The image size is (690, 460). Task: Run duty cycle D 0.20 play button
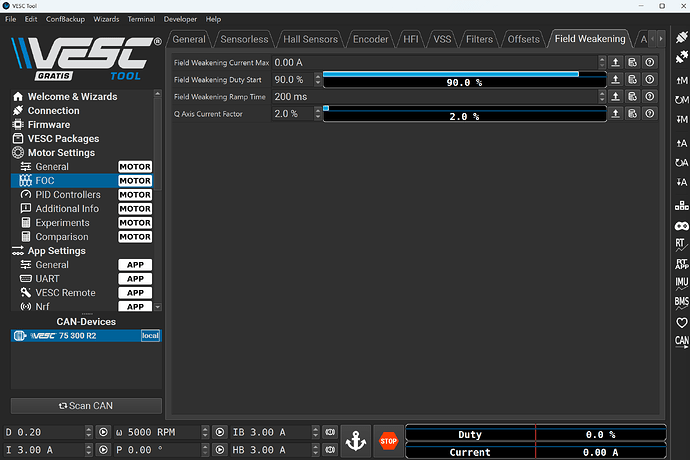coord(102,433)
